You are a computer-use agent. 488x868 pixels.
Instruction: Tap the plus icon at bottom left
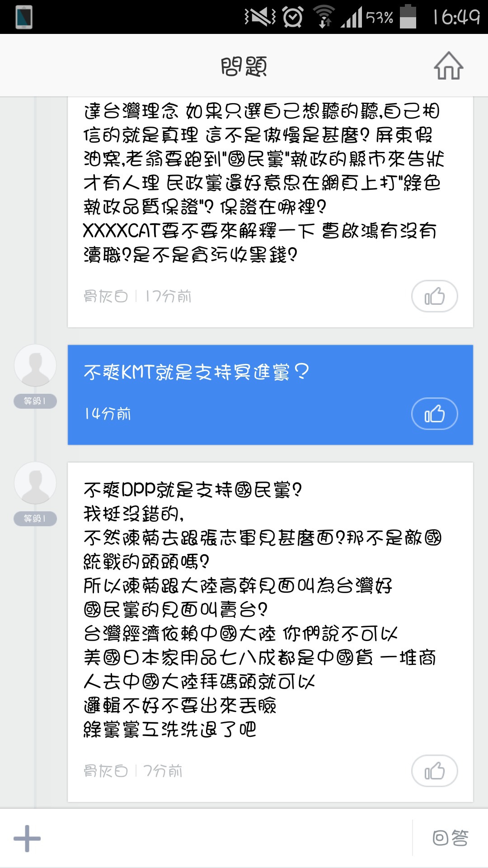27,838
